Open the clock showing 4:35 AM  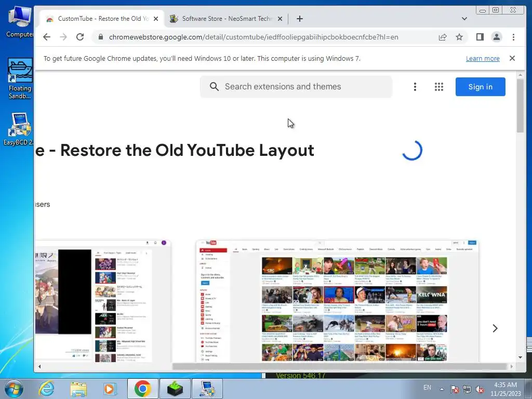(506, 389)
